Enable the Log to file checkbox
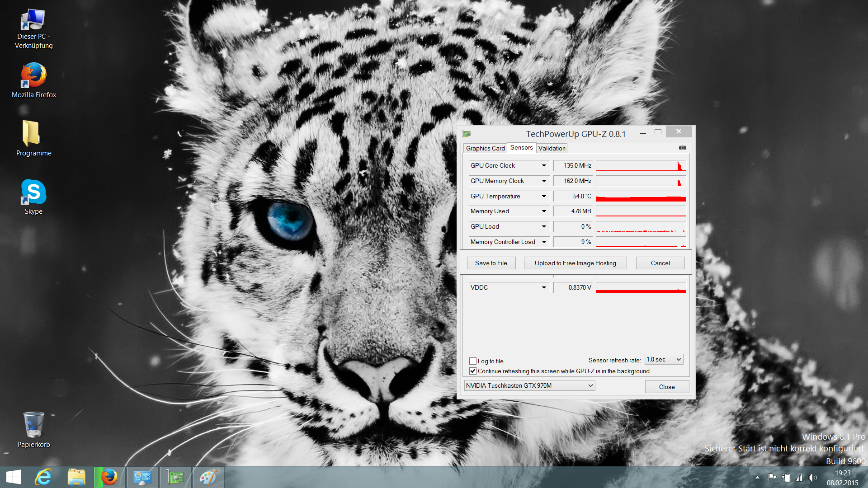The width and height of the screenshot is (868, 488). point(473,361)
